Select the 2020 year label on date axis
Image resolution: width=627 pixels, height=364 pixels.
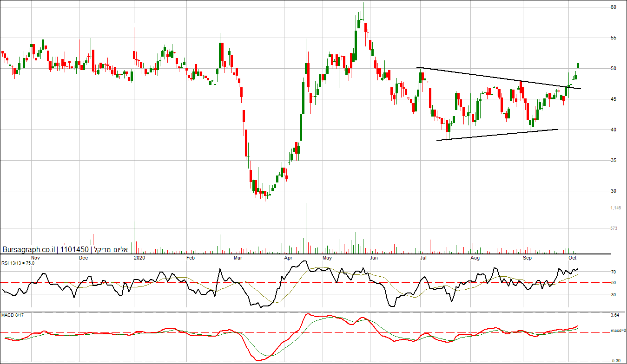pos(139,257)
